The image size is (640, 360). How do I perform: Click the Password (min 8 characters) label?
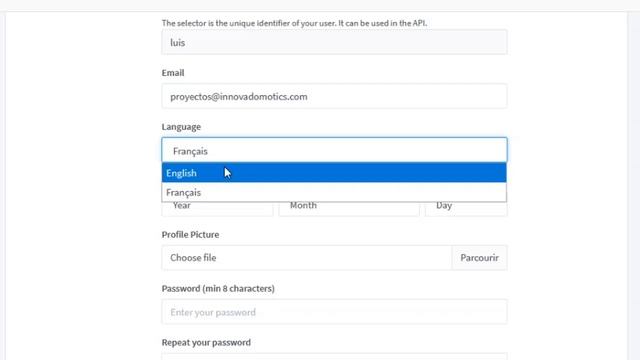pos(218,288)
